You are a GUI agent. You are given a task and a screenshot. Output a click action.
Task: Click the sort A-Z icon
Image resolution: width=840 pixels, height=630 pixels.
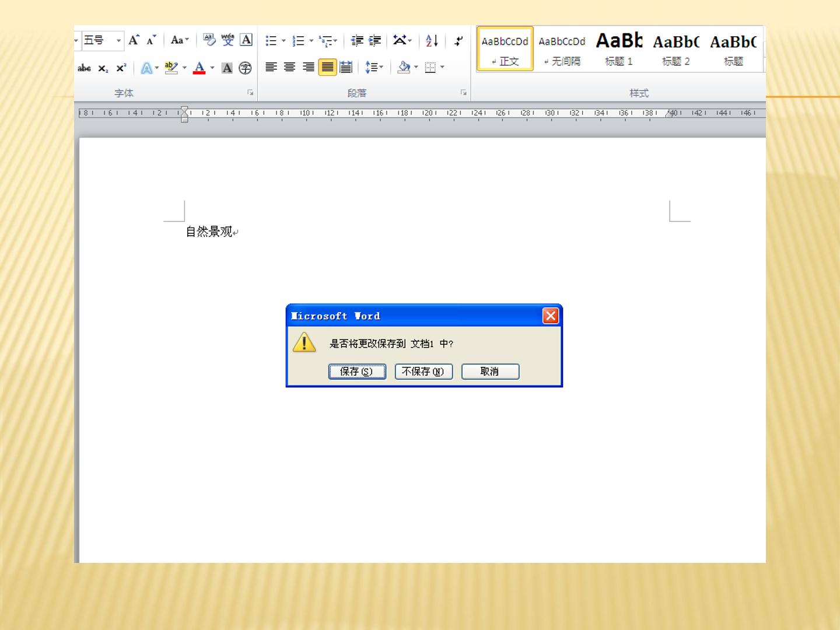point(432,40)
